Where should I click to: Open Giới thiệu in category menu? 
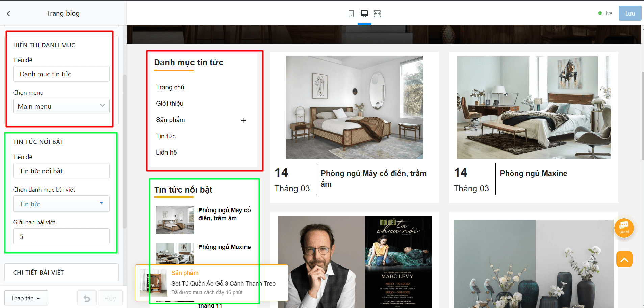pos(170,104)
